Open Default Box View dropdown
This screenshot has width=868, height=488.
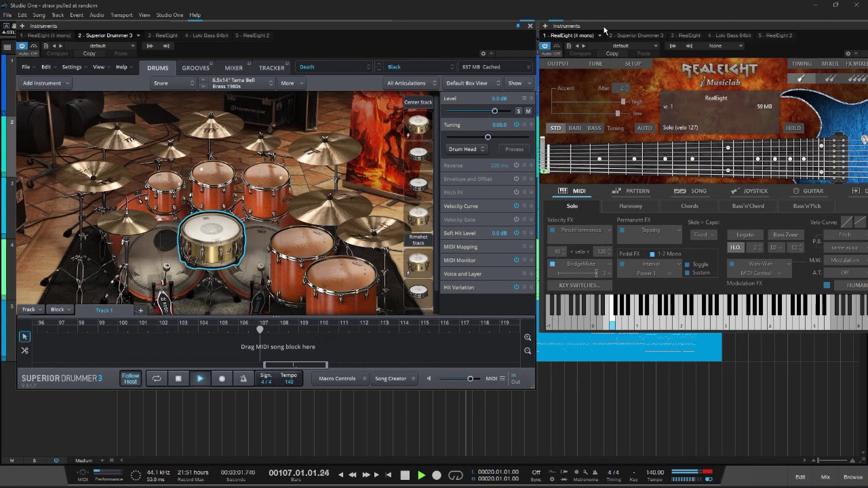(472, 83)
